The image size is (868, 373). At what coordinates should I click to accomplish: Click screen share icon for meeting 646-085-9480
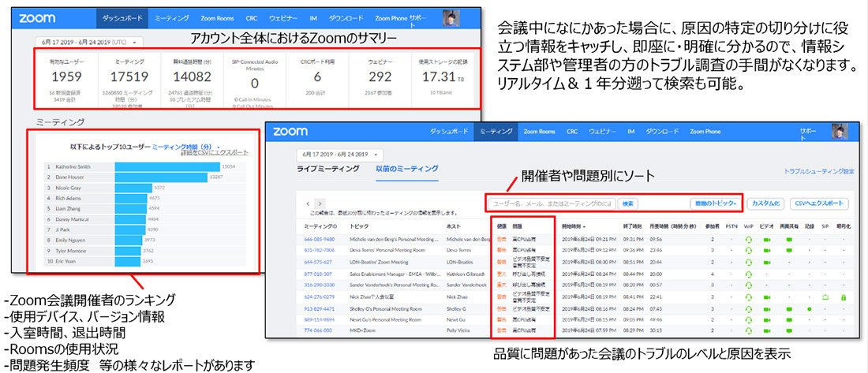click(x=789, y=240)
